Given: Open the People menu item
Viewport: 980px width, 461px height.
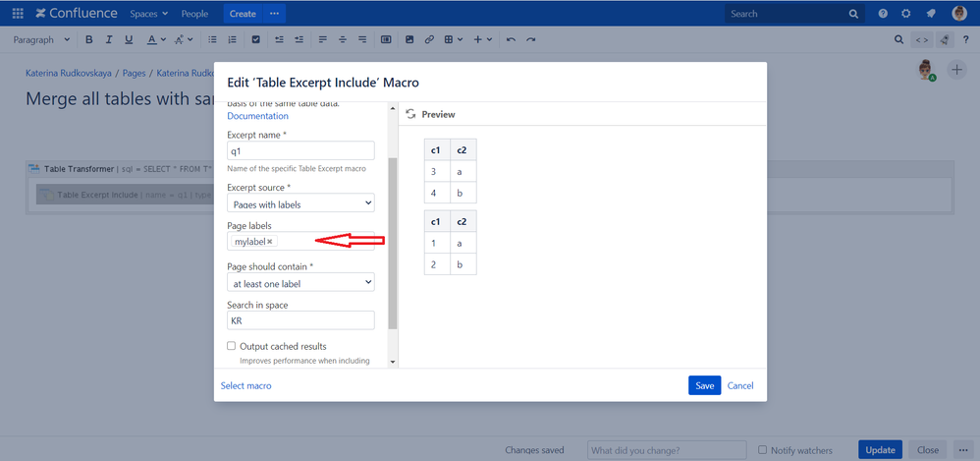Looking at the screenshot, I should 195,13.
